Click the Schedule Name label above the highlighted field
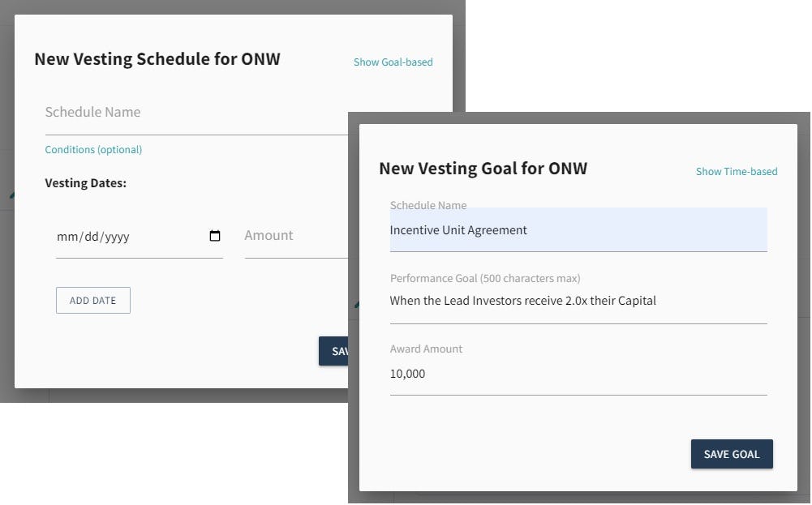The image size is (812, 505). [x=428, y=205]
